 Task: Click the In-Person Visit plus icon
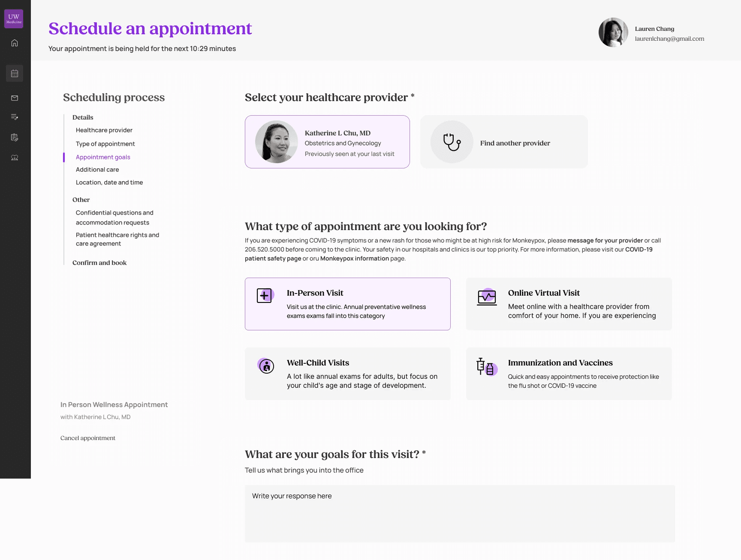pos(265,296)
